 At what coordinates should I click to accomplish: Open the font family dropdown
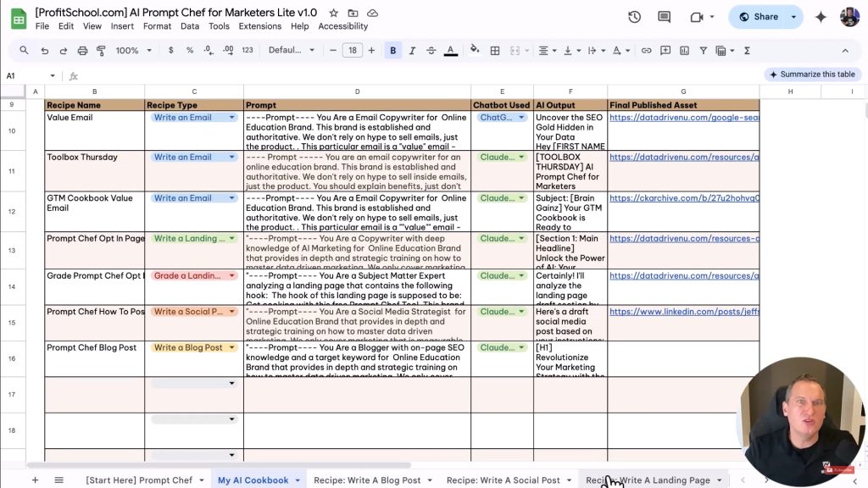(292, 50)
